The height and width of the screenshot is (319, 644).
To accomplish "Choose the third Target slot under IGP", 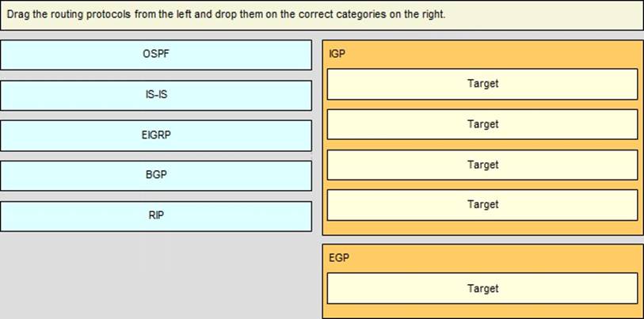I will tap(482, 165).
